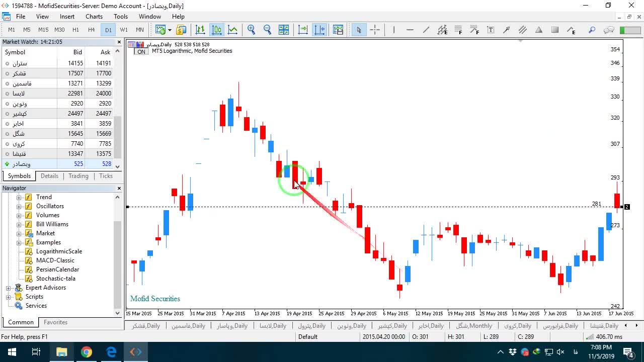The width and height of the screenshot is (644, 362).
Task: Click the zoom in magnifier
Action: pos(251,30)
